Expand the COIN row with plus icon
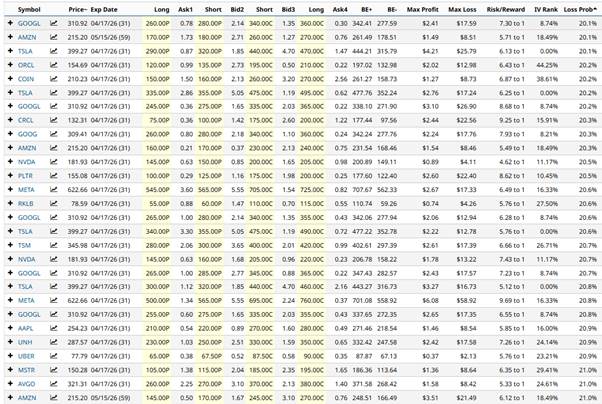The image size is (602, 404). click(x=10, y=79)
